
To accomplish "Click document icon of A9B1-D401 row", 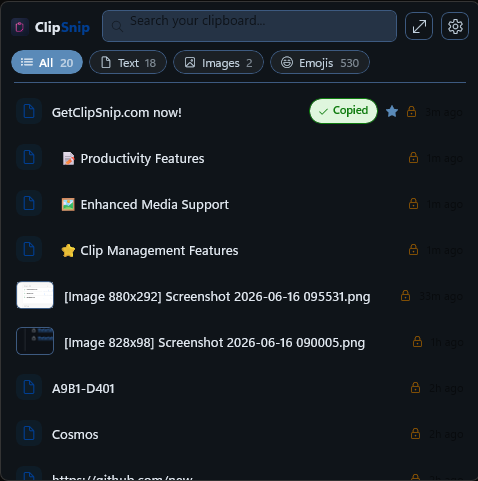I will 29,387.
